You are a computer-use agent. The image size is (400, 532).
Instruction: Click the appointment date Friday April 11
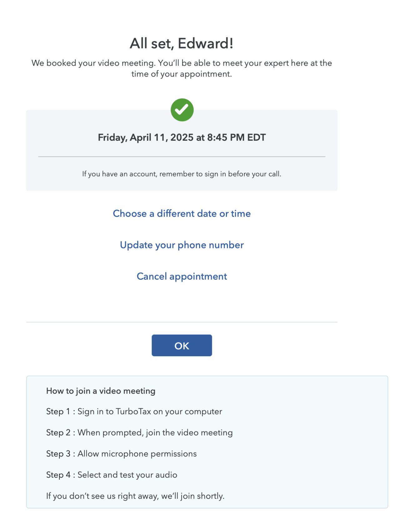(x=182, y=137)
